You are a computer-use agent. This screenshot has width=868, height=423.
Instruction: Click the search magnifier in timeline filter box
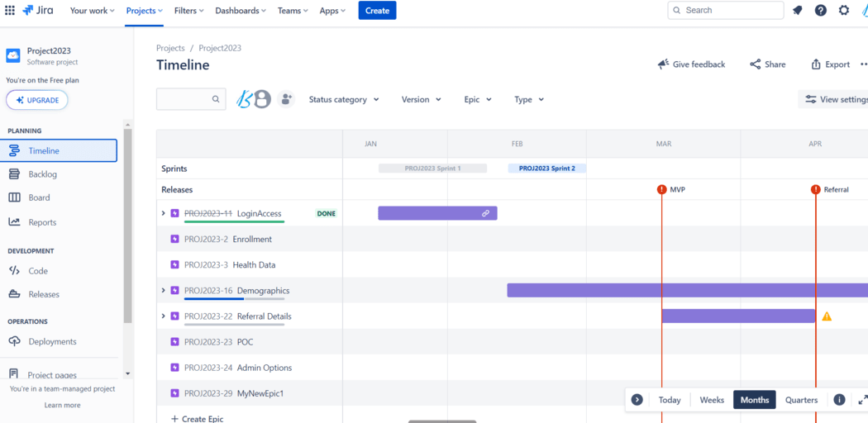[x=215, y=99]
